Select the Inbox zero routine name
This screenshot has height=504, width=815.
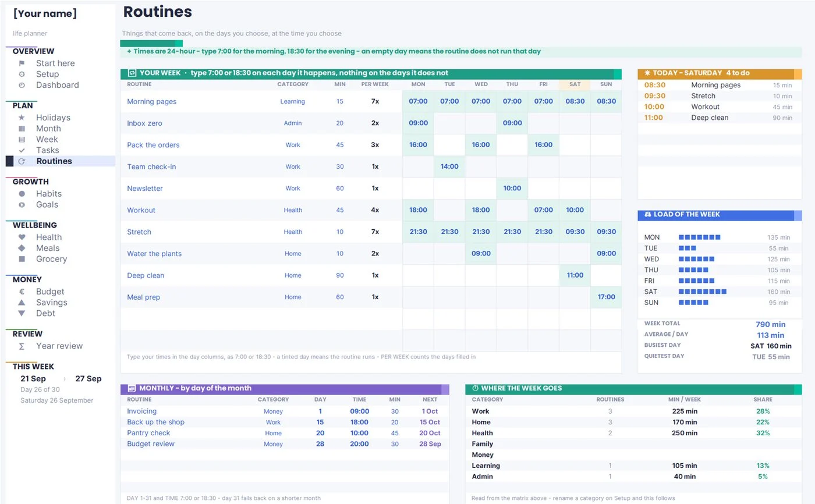click(x=144, y=123)
